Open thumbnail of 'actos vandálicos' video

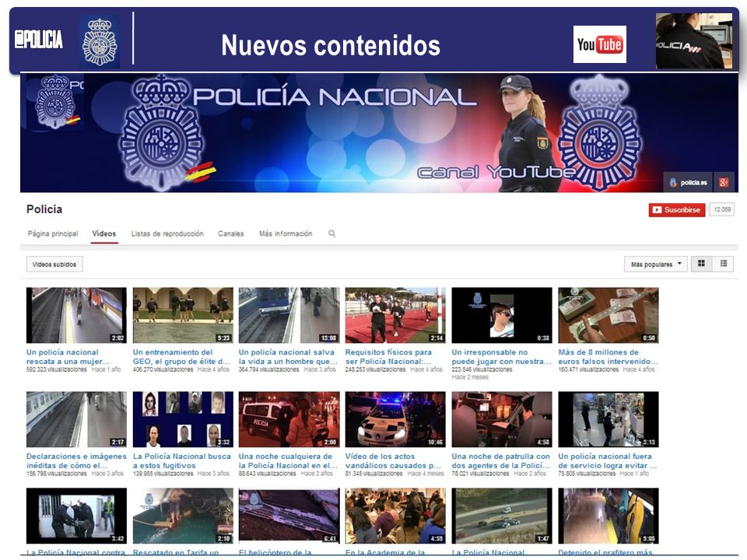click(395, 419)
